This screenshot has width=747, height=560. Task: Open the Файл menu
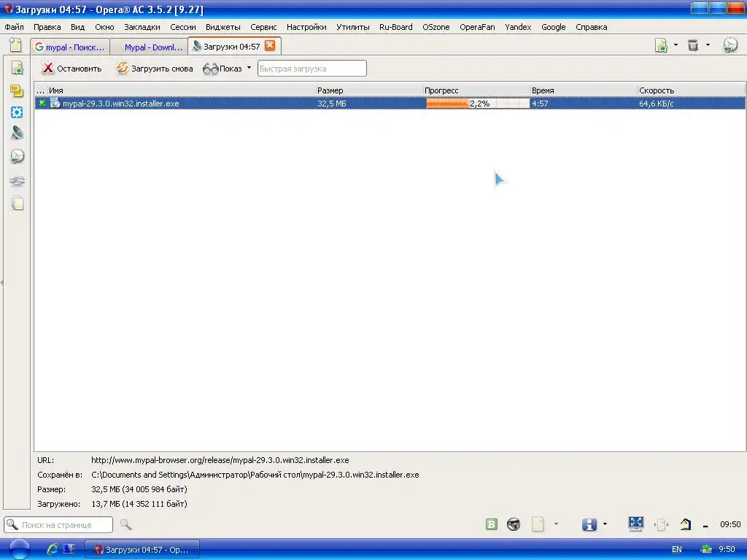point(15,27)
